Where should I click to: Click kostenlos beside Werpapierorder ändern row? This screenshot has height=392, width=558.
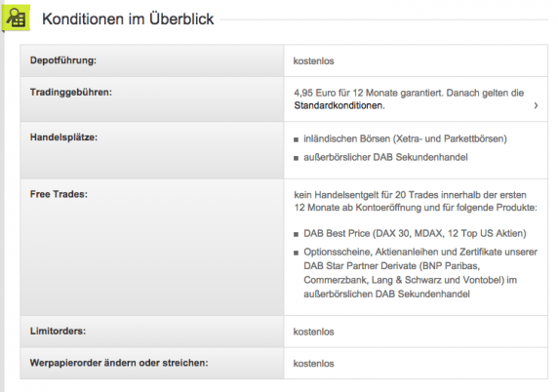313,364
